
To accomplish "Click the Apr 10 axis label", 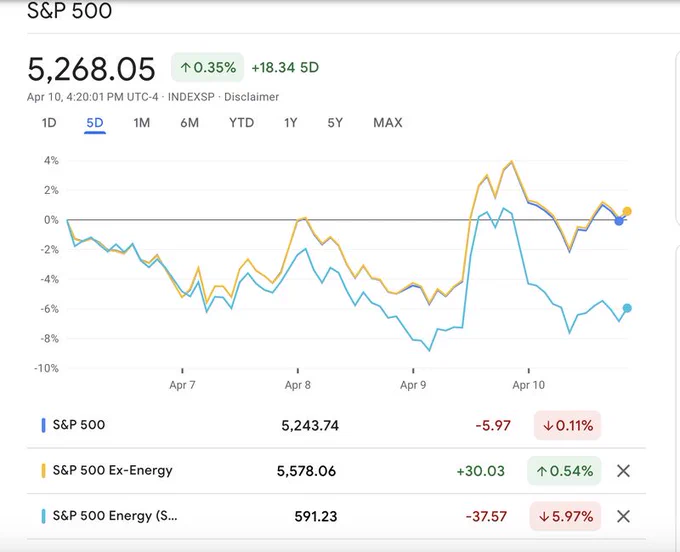I will [x=528, y=385].
